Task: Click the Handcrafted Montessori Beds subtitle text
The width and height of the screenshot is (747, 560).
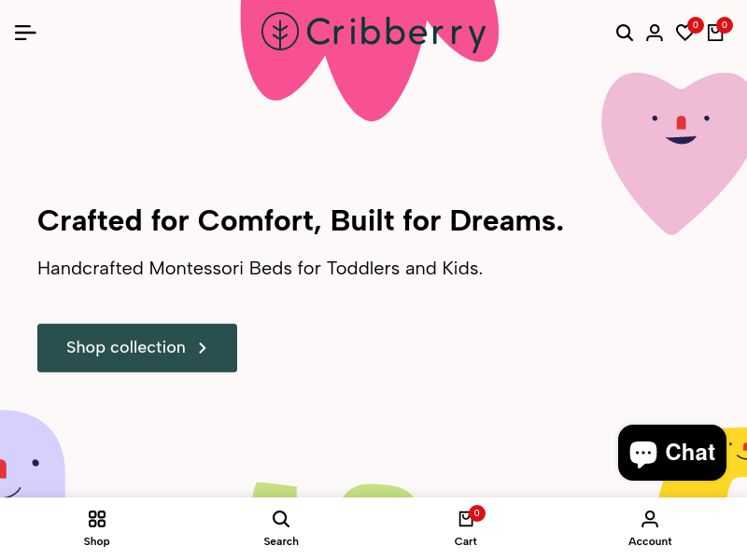Action: click(260, 269)
